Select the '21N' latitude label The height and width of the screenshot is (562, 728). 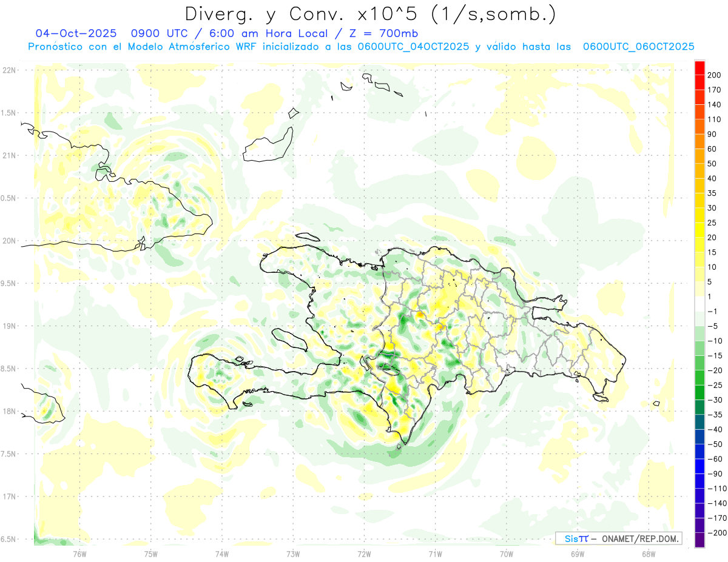9,156
